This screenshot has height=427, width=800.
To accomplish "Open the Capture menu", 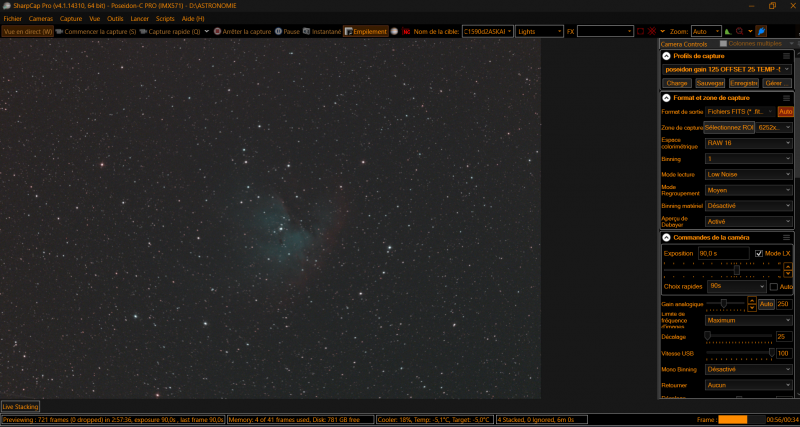I will pos(71,18).
